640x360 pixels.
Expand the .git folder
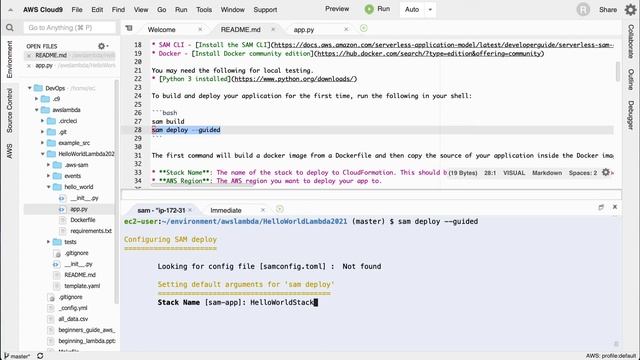click(42, 132)
